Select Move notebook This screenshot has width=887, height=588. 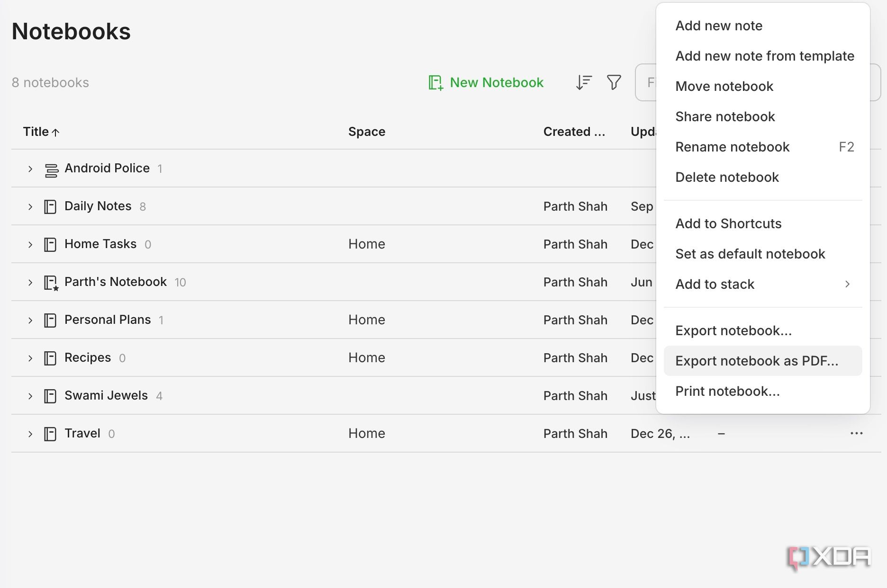(x=763, y=86)
